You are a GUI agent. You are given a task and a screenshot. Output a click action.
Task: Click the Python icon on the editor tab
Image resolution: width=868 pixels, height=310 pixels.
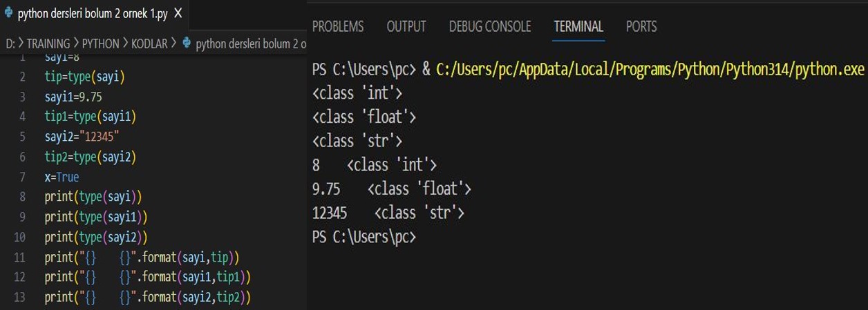pos(8,14)
